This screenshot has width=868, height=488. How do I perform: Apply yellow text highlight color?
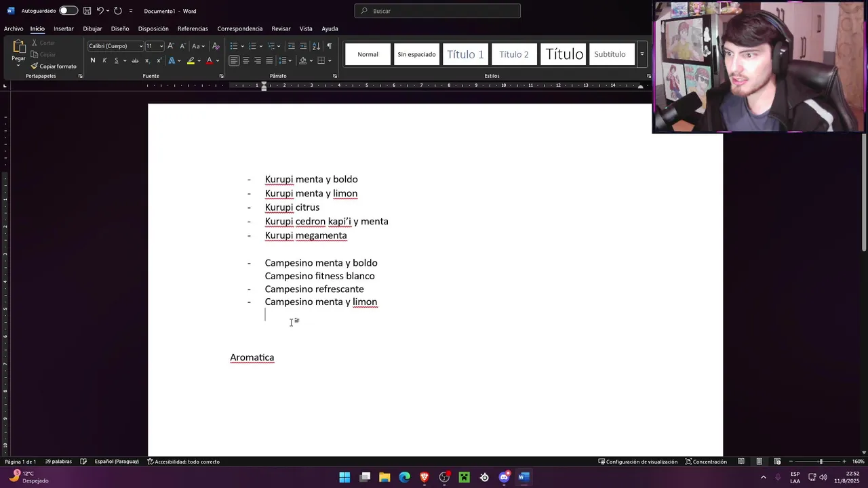pos(191,60)
